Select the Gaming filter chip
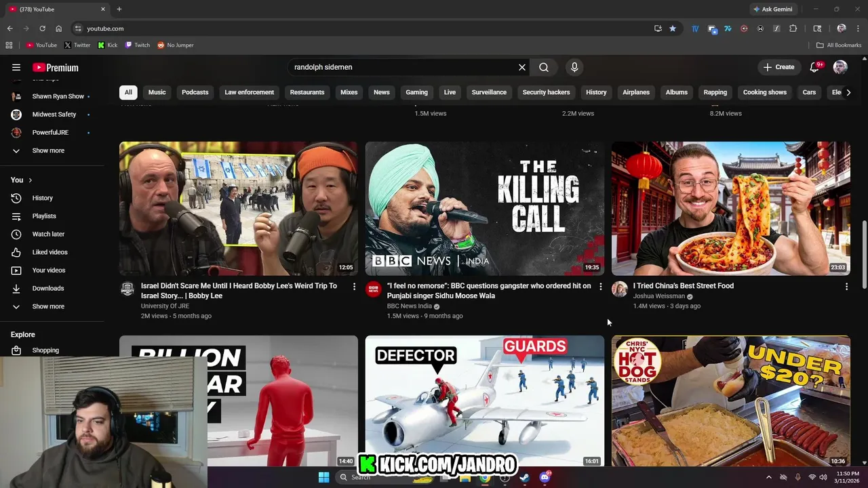 coord(416,92)
